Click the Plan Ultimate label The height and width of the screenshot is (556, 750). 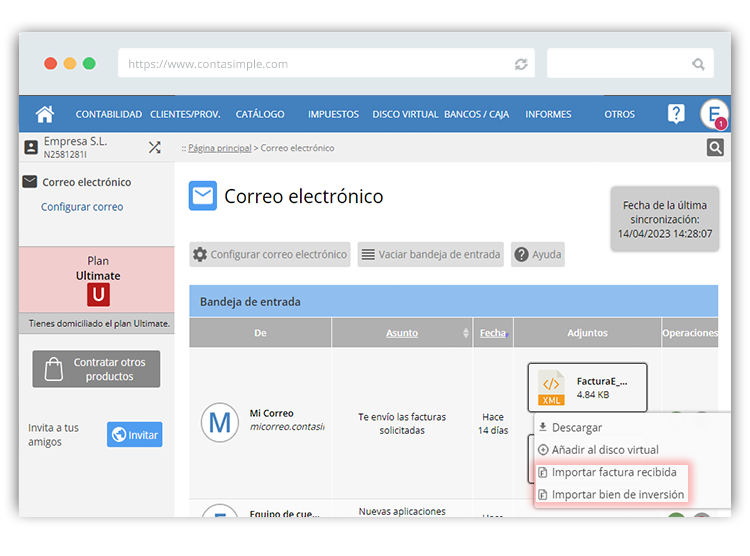98,268
